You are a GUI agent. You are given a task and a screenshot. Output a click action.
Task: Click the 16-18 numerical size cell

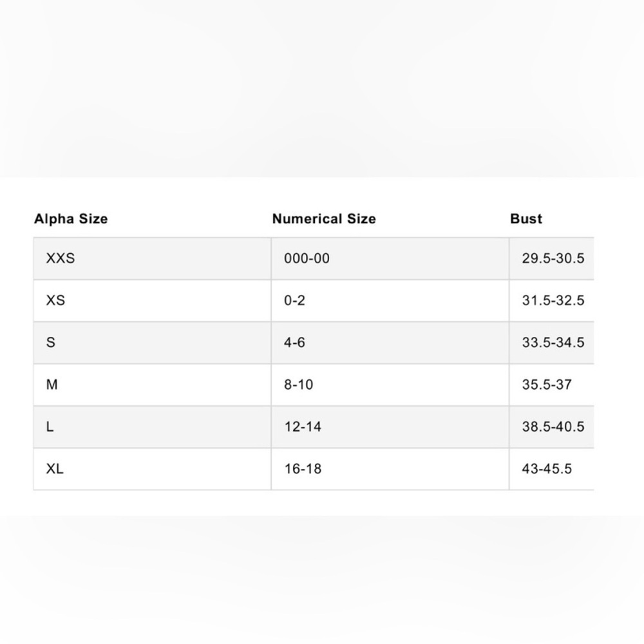coord(390,469)
